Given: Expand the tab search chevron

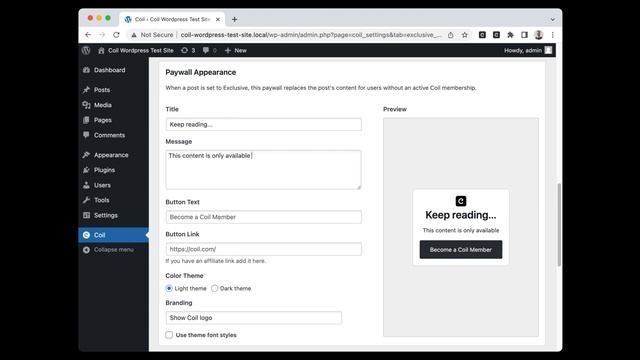Looking at the screenshot, I should [x=553, y=19].
